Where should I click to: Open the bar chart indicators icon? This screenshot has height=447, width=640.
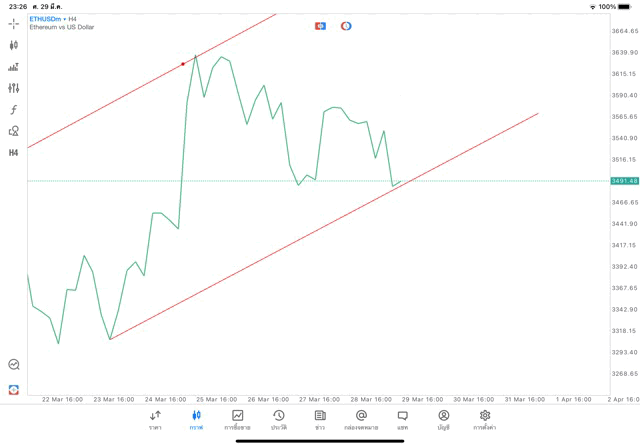point(14,67)
